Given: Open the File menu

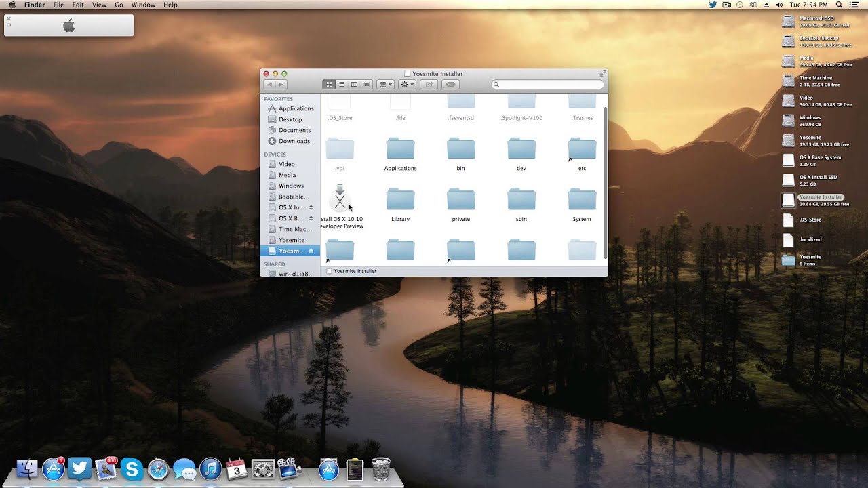Looking at the screenshot, I should (x=59, y=5).
